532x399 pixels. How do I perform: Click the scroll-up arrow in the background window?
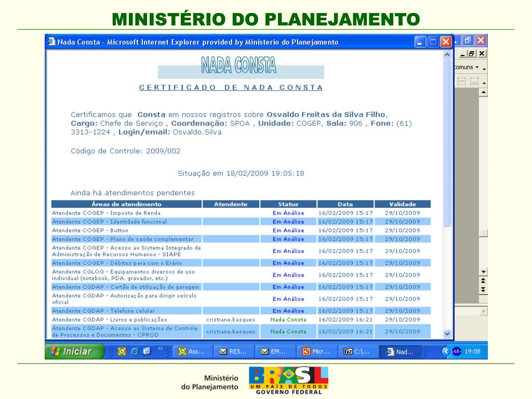483,92
